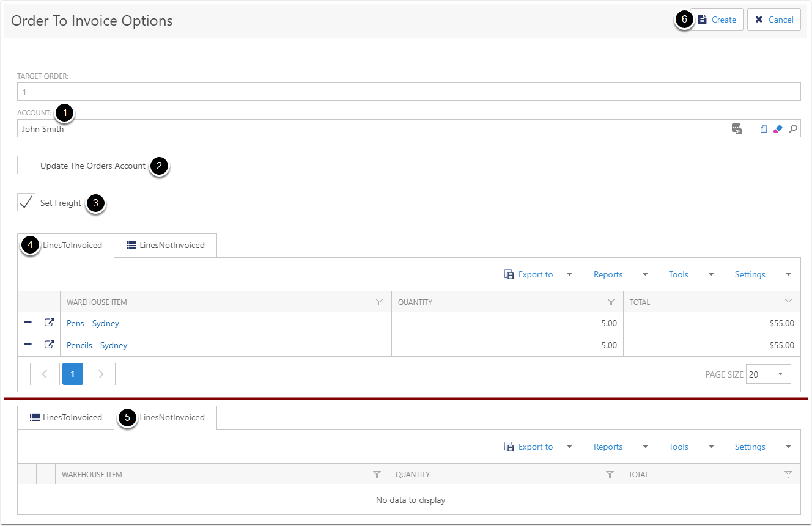Cancel the Order To Invoice dialog
The image size is (812, 526).
click(774, 20)
